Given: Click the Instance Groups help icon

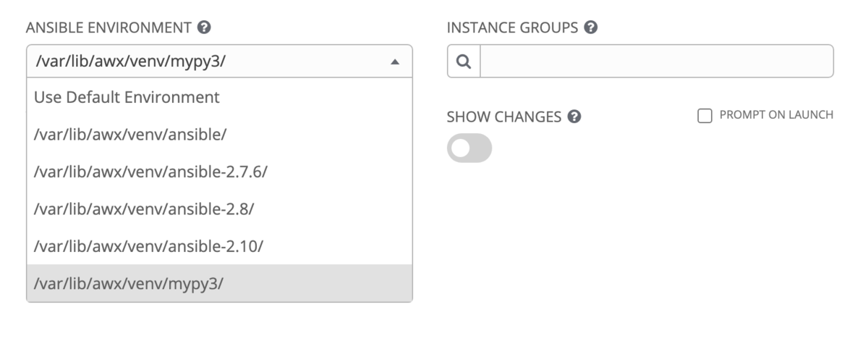Looking at the screenshot, I should [590, 28].
